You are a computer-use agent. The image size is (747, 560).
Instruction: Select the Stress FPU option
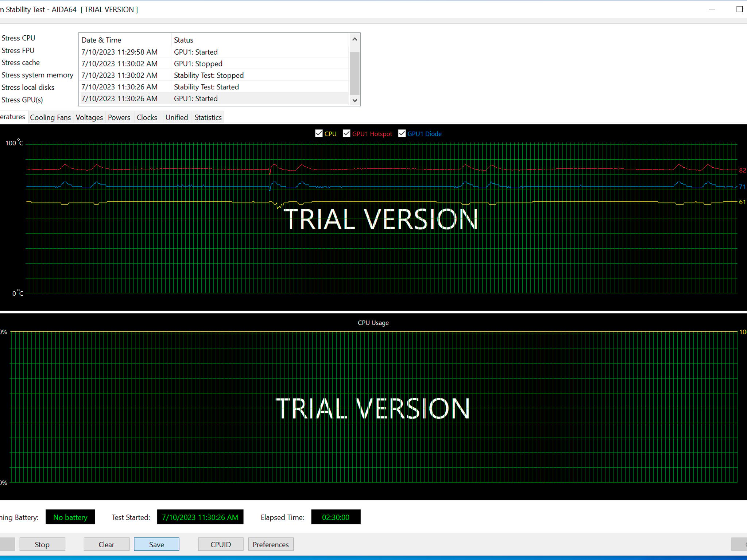click(18, 50)
